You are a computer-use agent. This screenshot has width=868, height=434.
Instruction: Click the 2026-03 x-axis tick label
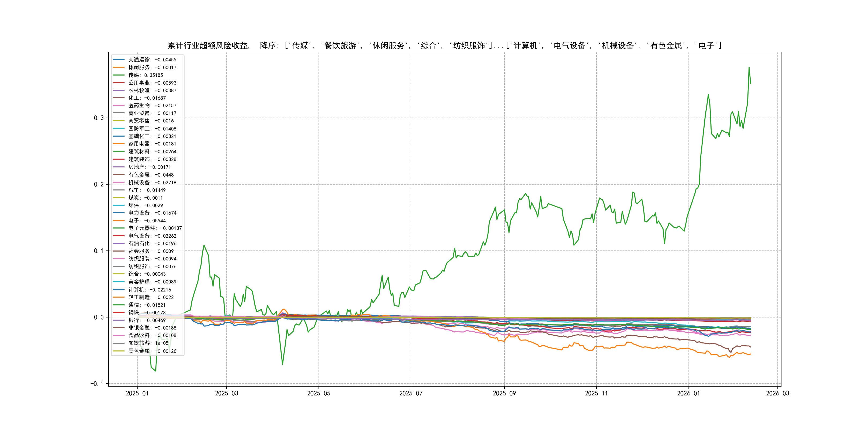click(777, 393)
